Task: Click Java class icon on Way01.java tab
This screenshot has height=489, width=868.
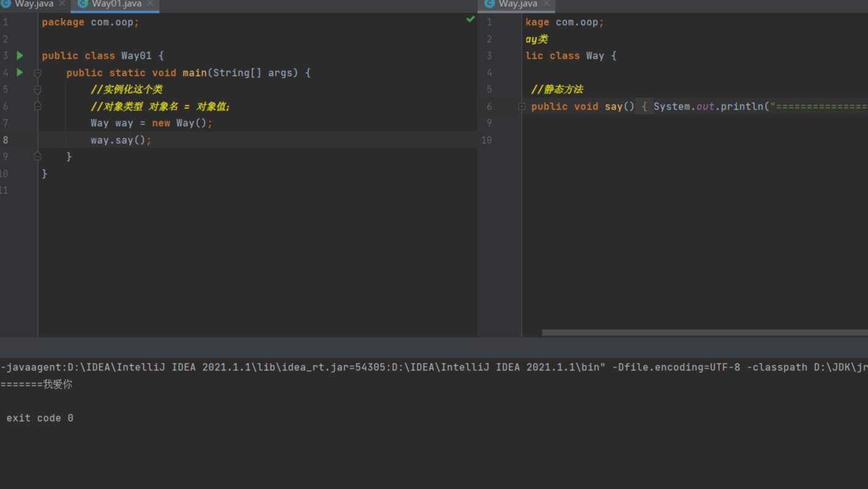Action: pyautogui.click(x=81, y=4)
